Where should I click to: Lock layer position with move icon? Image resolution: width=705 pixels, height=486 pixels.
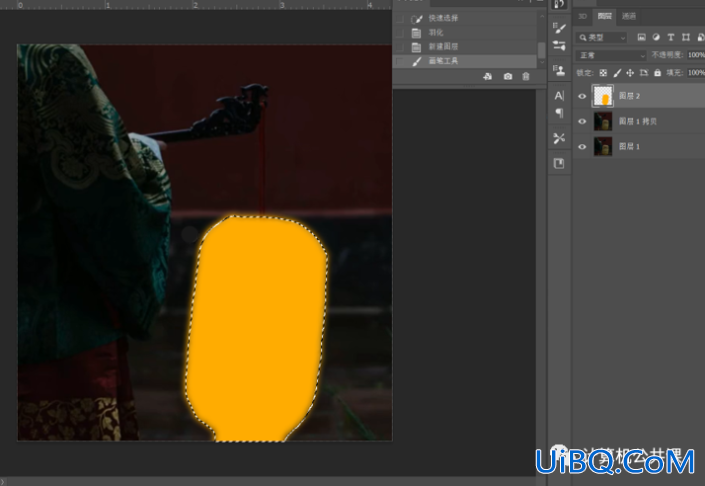[x=630, y=73]
